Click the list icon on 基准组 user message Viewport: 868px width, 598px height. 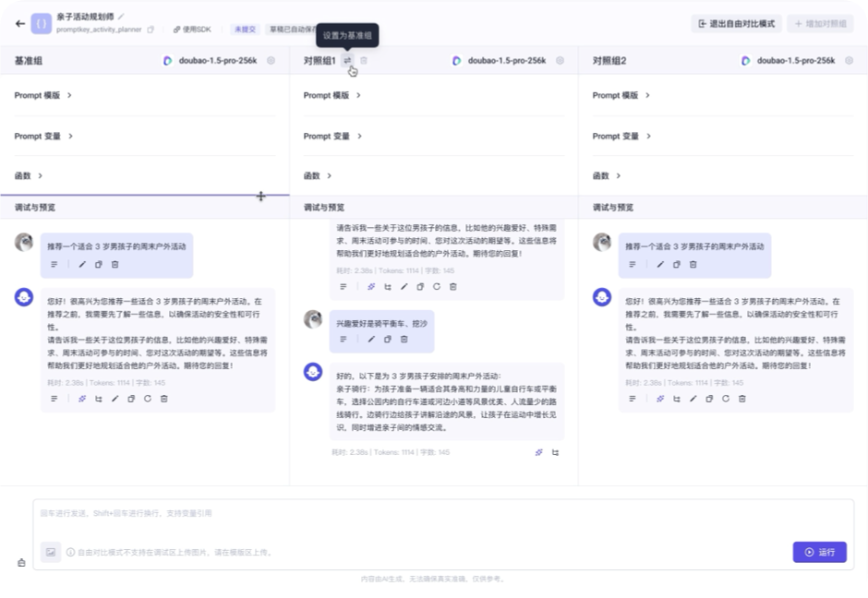tap(54, 265)
